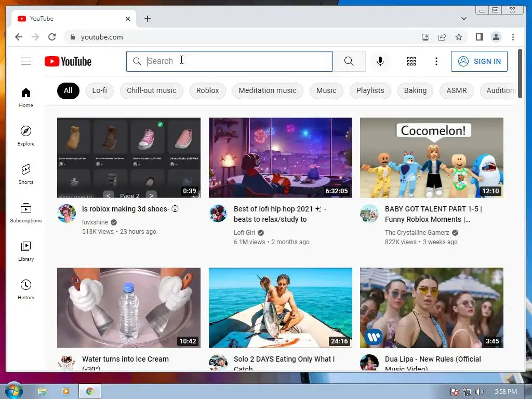Click Chrome icon in taskbar

tap(90, 392)
